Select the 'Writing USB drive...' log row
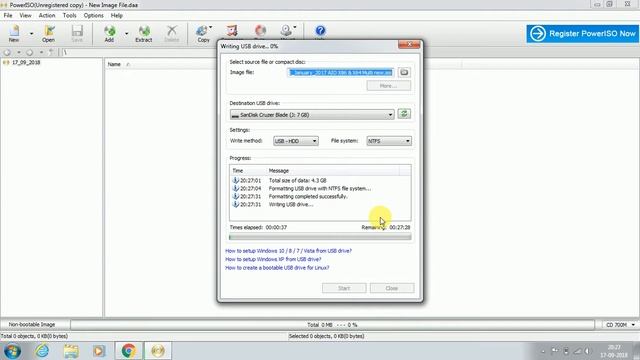640x360 pixels. [x=320, y=204]
